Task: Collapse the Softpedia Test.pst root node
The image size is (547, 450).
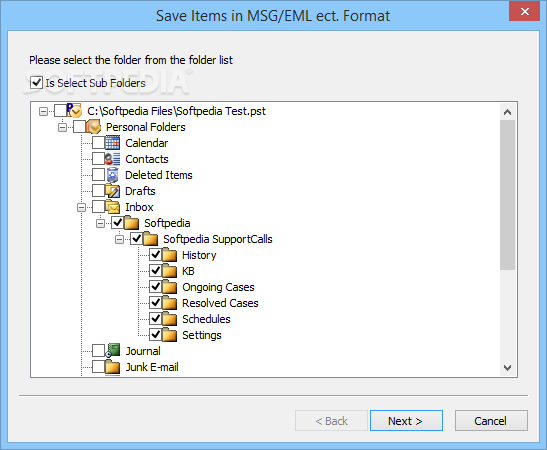Action: tap(43, 112)
